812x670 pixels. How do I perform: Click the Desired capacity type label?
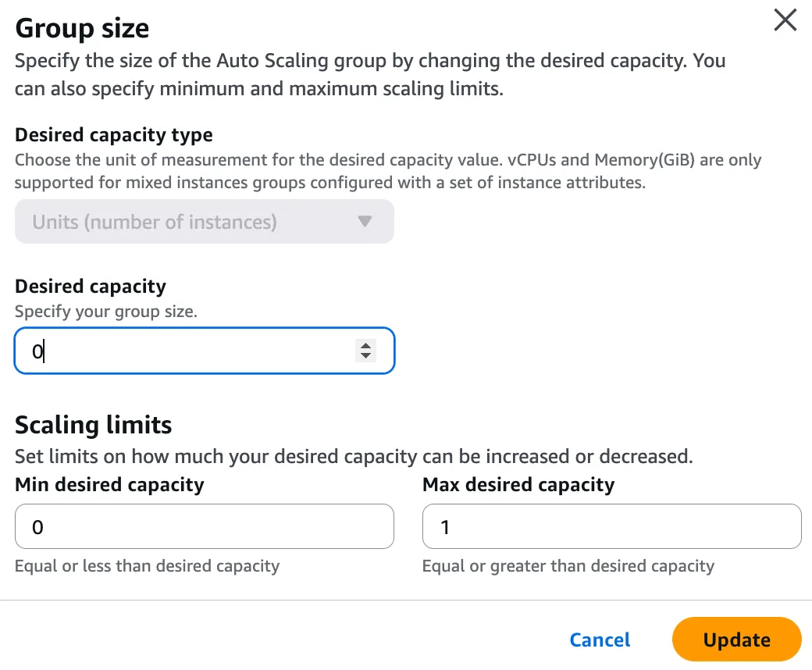(114, 134)
